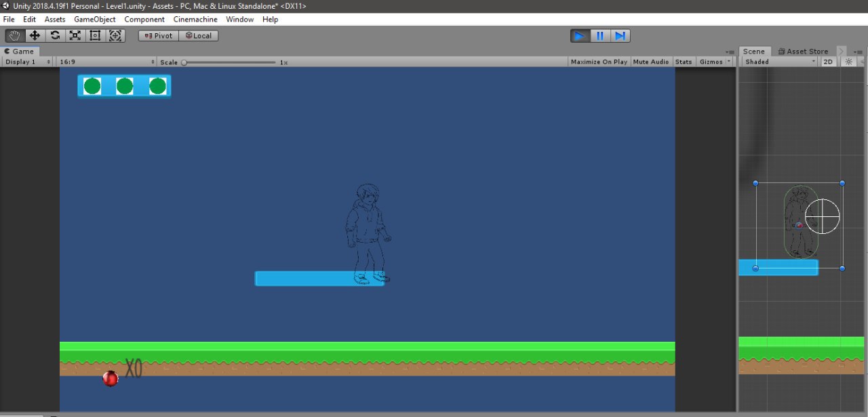This screenshot has height=417, width=868.
Task: Toggle 2D mode in Scene view
Action: (828, 62)
